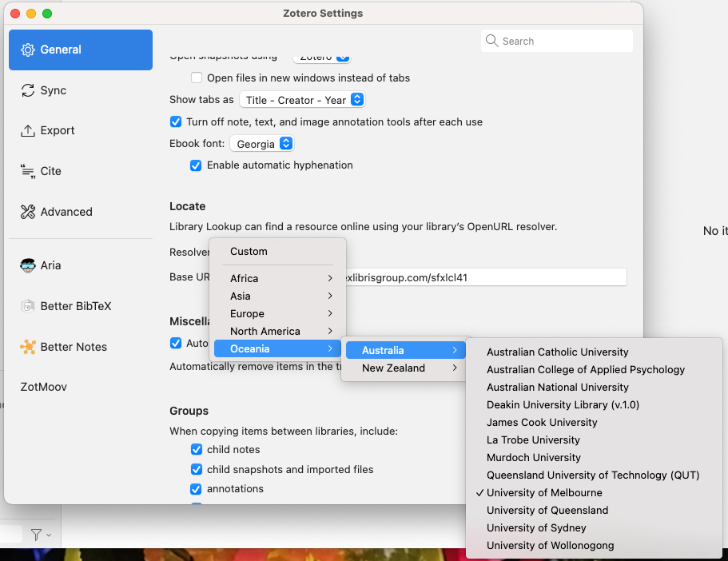
Task: Toggle Open files in new windows checkbox
Action: pos(197,78)
